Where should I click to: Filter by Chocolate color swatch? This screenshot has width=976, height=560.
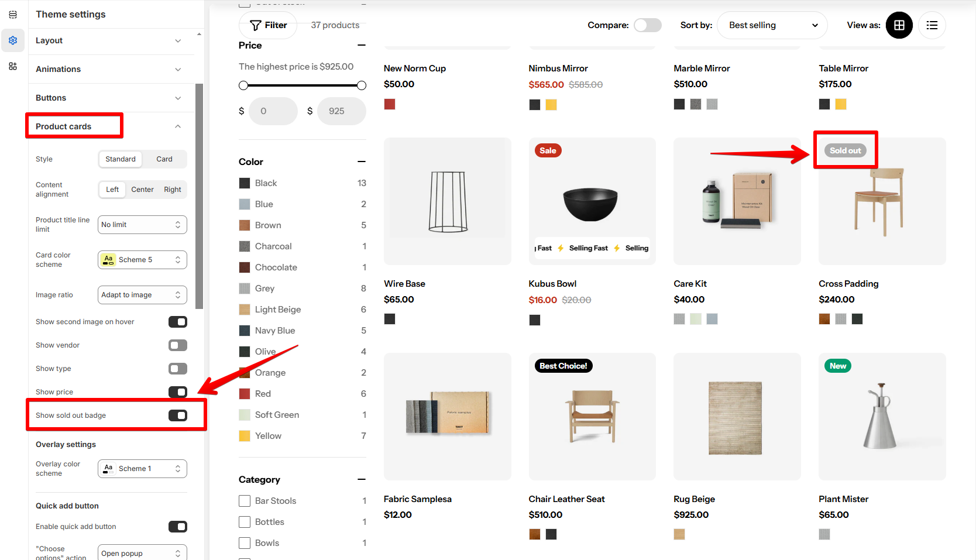(x=245, y=267)
